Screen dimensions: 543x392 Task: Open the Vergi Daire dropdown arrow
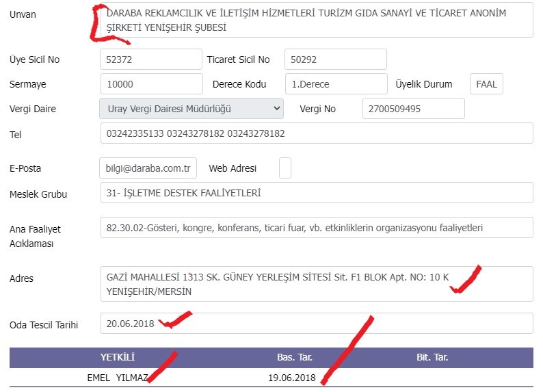(x=277, y=108)
